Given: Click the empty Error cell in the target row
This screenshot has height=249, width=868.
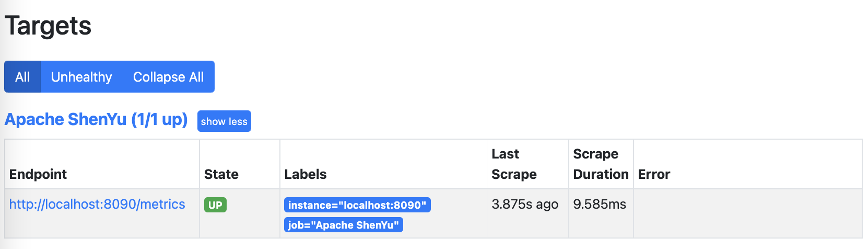Looking at the screenshot, I should click(747, 213).
